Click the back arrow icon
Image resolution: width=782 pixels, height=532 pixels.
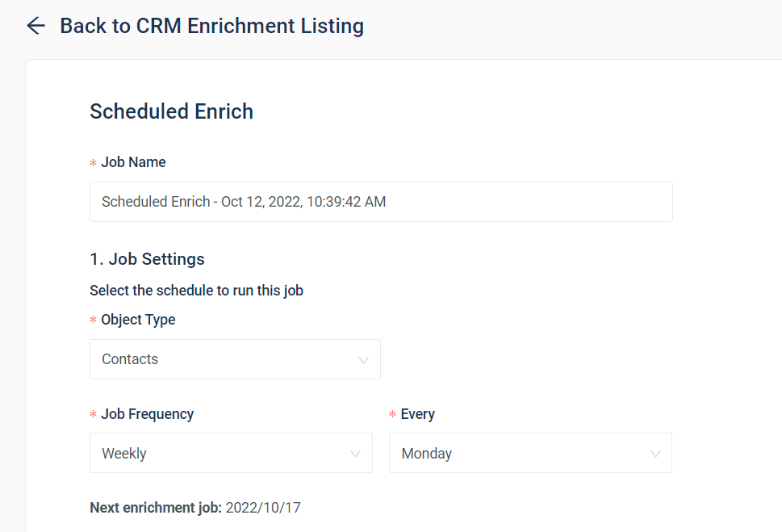pos(36,26)
